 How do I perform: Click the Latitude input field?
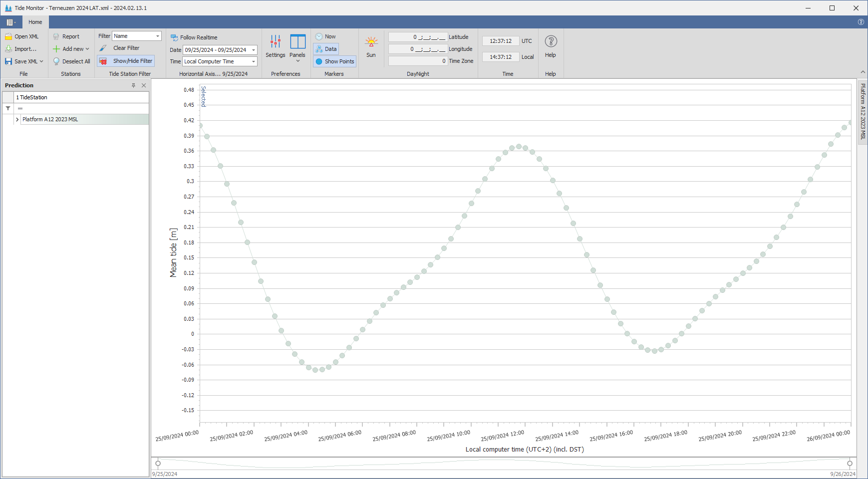(417, 37)
